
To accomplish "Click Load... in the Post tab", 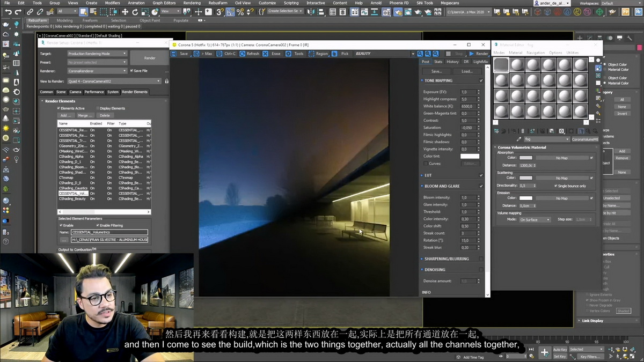I will tap(467, 71).
